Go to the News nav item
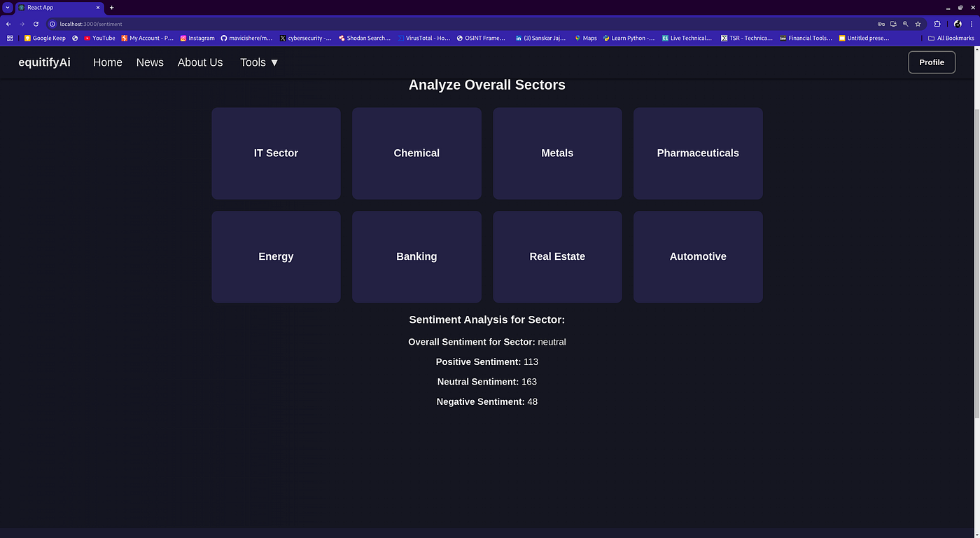 pyautogui.click(x=150, y=62)
